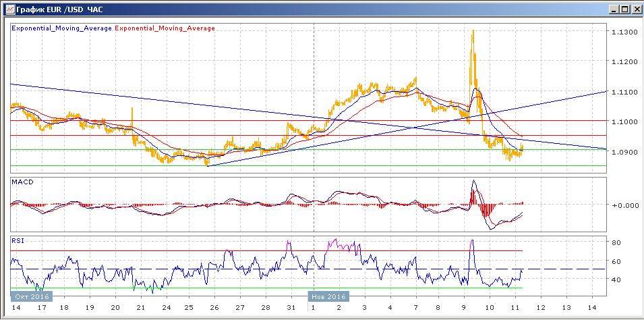Click date label 12 on the time axis
The width and height of the screenshot is (644, 320).
coord(541,308)
